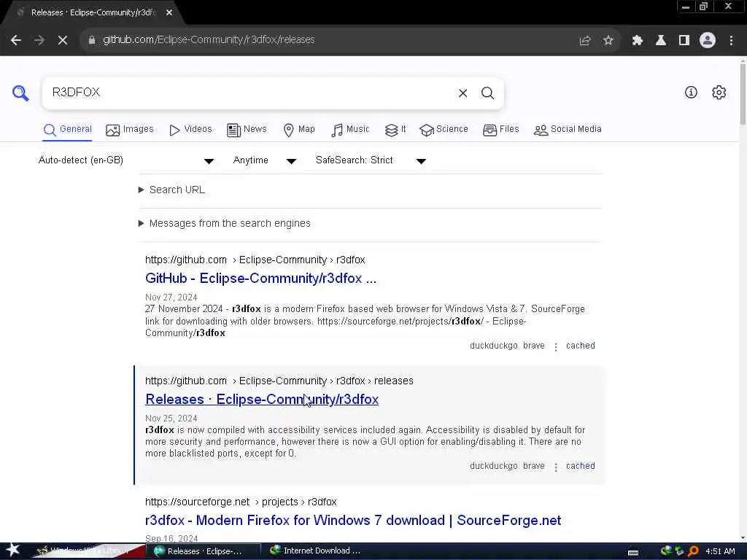Open the Auto-detect (en-GB) language dropdown

pyautogui.click(x=126, y=160)
